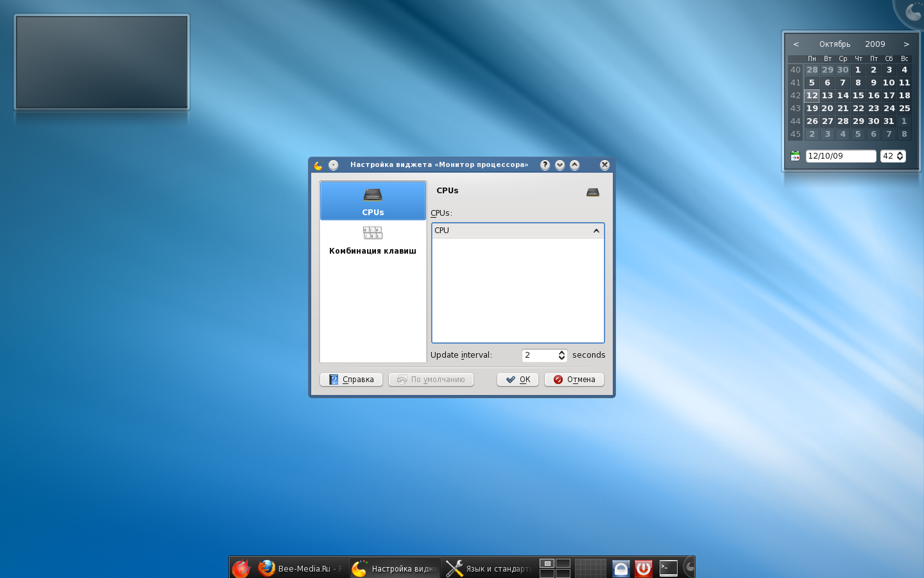Image resolution: width=924 pixels, height=578 pixels.
Task: Click the red power logout icon
Action: click(x=644, y=568)
